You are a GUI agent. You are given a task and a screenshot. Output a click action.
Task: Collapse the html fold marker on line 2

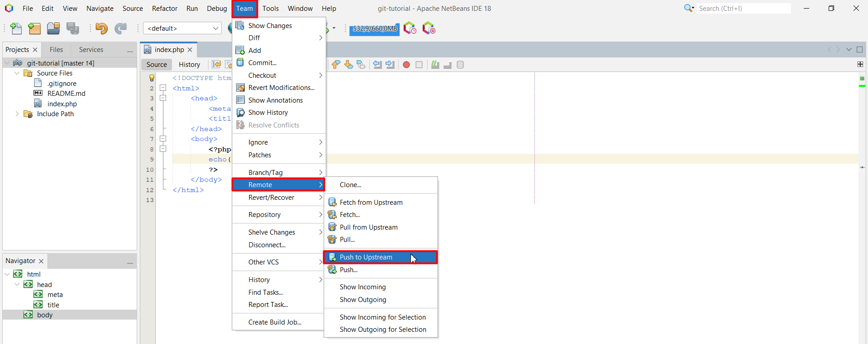pyautogui.click(x=163, y=88)
